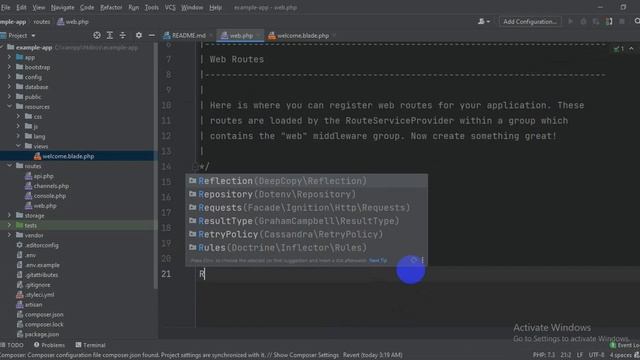Viewport: 640px width, 360px height.
Task: Click the Select Opened File target icon
Action: coord(97,36)
